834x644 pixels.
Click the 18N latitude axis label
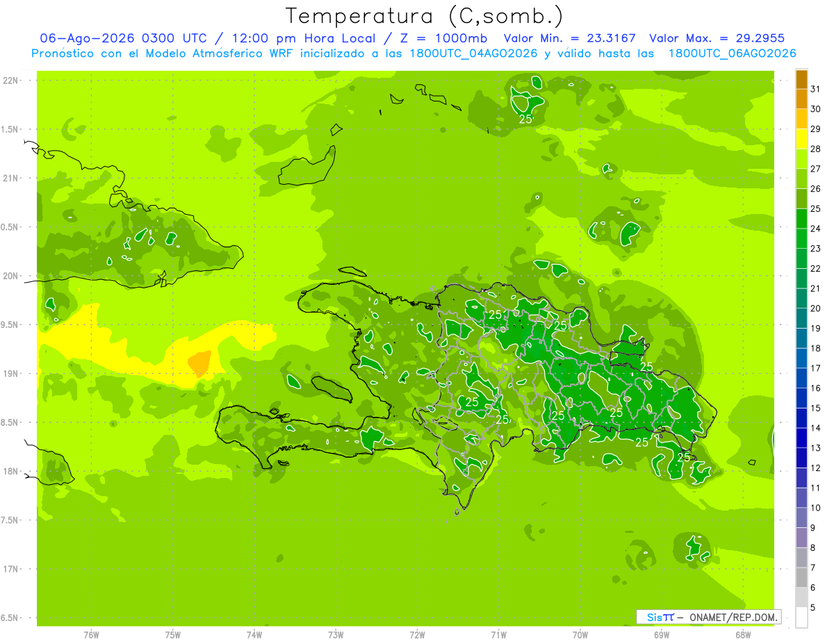[11, 471]
